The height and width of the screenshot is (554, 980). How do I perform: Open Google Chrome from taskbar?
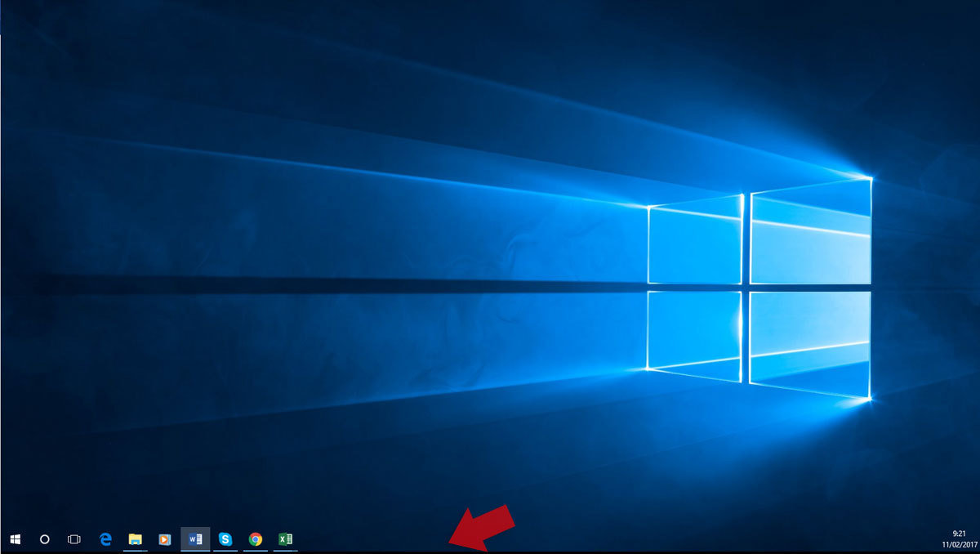tap(256, 539)
